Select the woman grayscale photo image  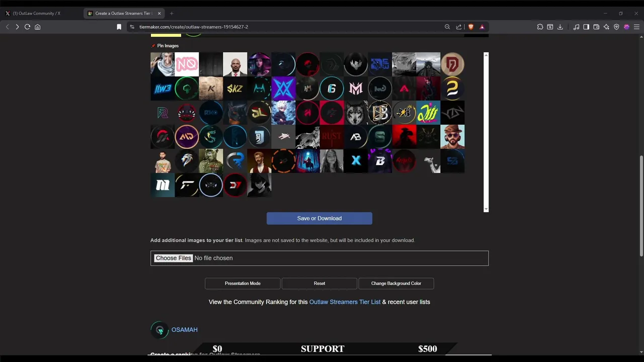pos(332,161)
